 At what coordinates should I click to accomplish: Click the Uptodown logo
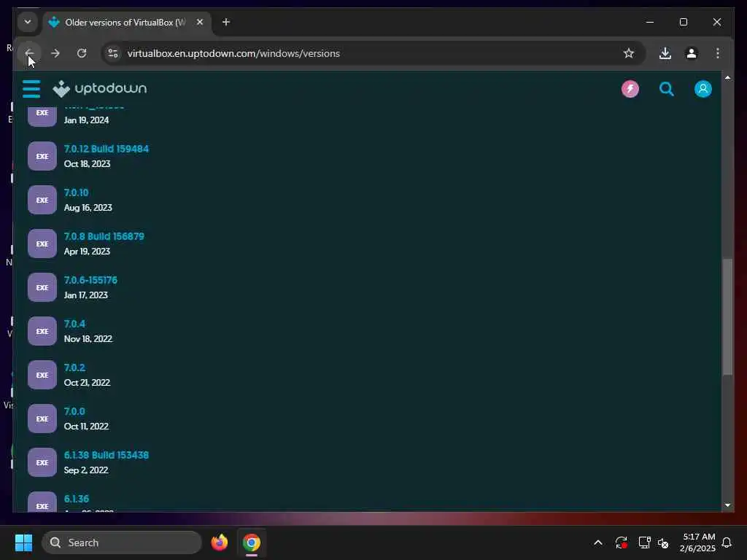point(99,88)
